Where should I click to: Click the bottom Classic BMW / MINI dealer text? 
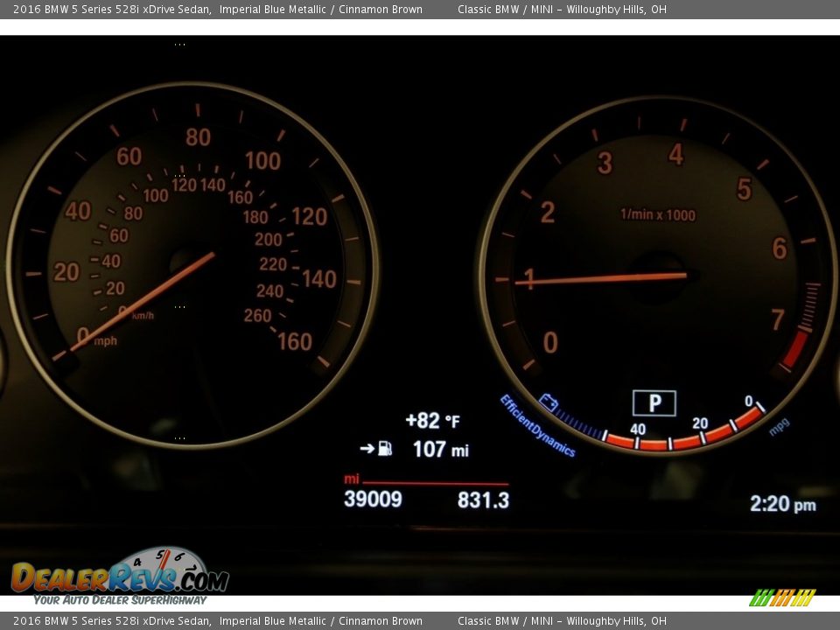click(x=562, y=621)
